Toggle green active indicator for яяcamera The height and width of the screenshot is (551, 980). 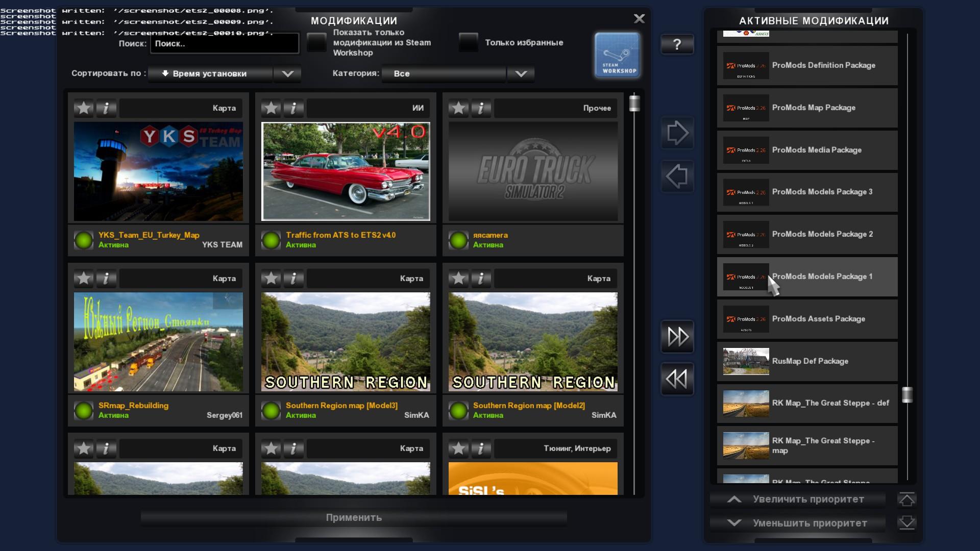458,240
